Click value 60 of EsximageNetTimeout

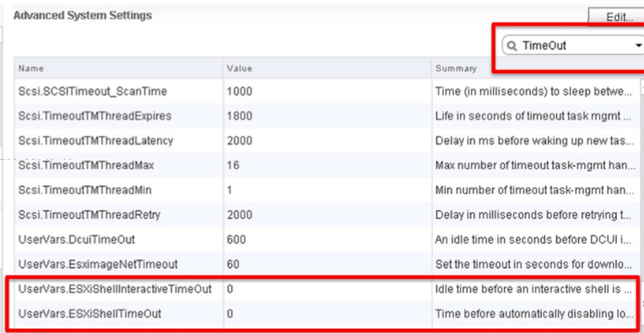click(233, 264)
